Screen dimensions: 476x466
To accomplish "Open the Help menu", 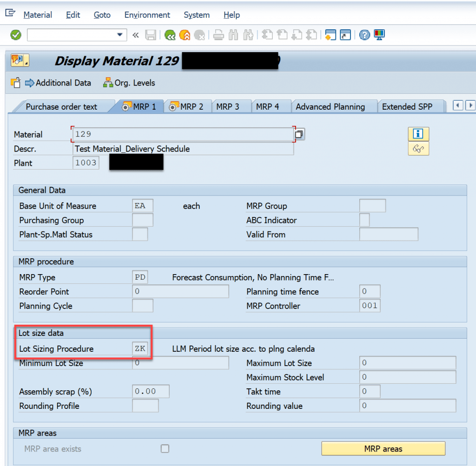I will pos(231,15).
